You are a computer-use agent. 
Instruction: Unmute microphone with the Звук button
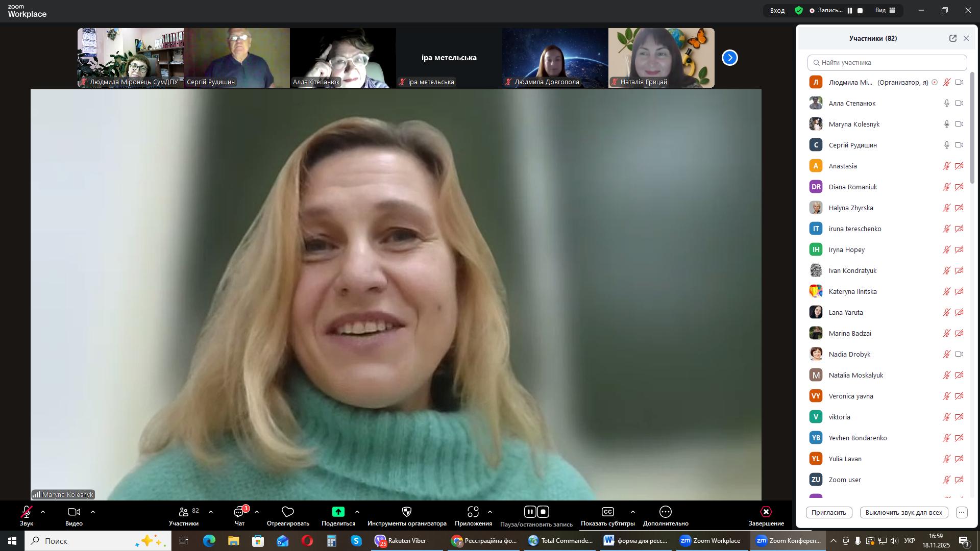coord(27,512)
